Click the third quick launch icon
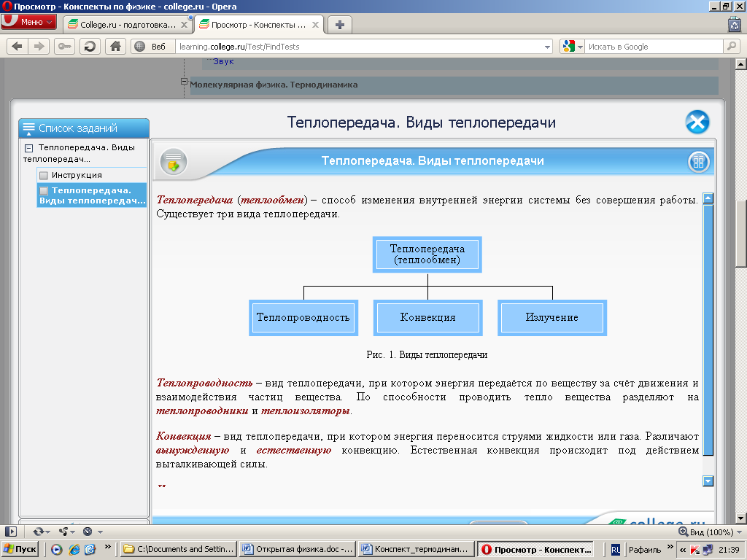The width and height of the screenshot is (747, 560). coord(90,550)
